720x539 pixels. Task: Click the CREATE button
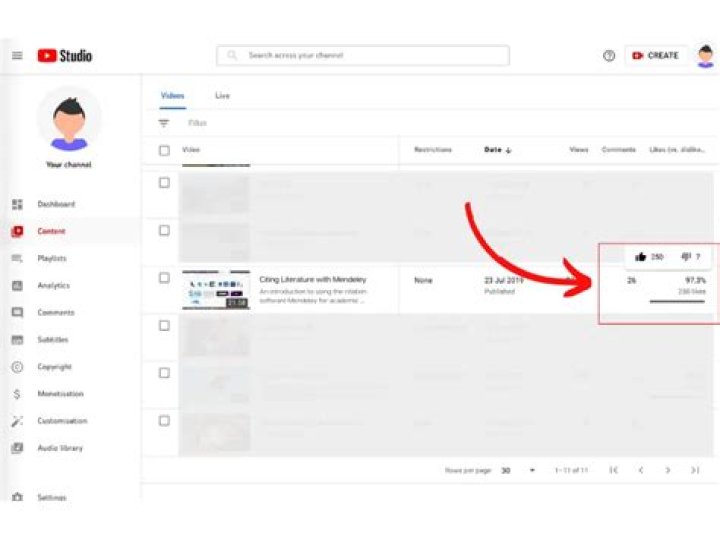click(x=655, y=56)
